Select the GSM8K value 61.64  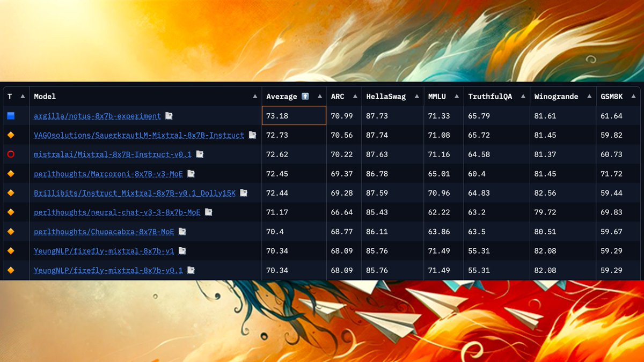coord(612,116)
